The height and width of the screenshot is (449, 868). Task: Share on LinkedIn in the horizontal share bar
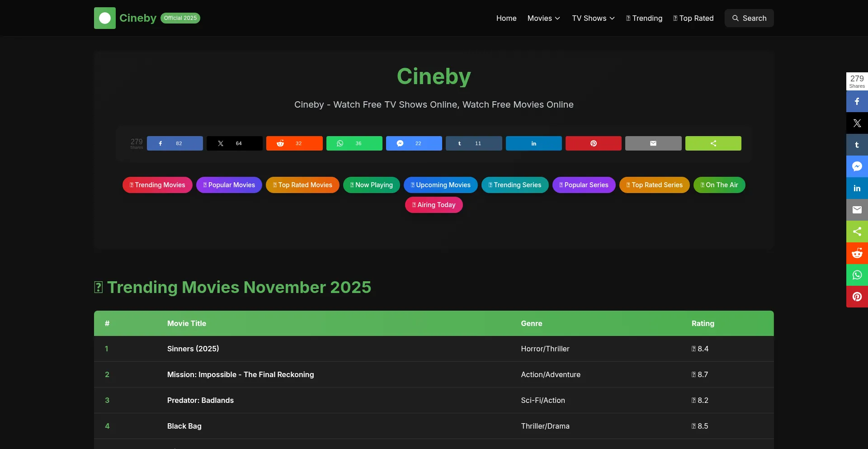534,143
